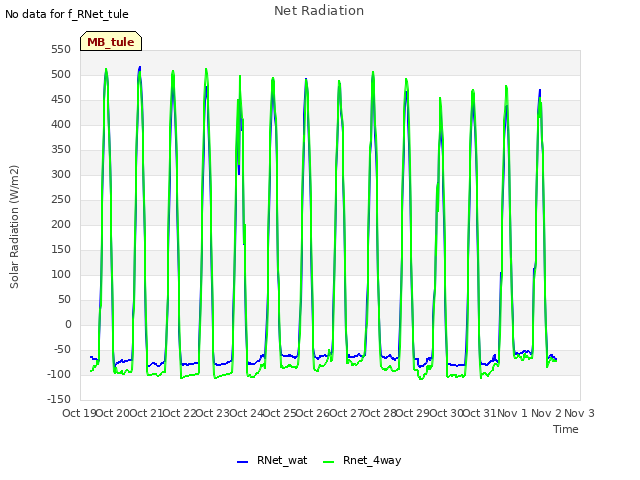
Task: Click the 250 y-axis tick label
Action: 61,200
